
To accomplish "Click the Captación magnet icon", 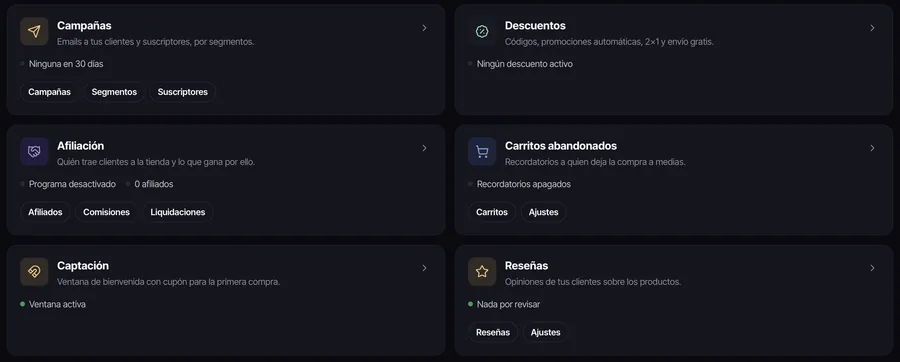I will coord(34,271).
